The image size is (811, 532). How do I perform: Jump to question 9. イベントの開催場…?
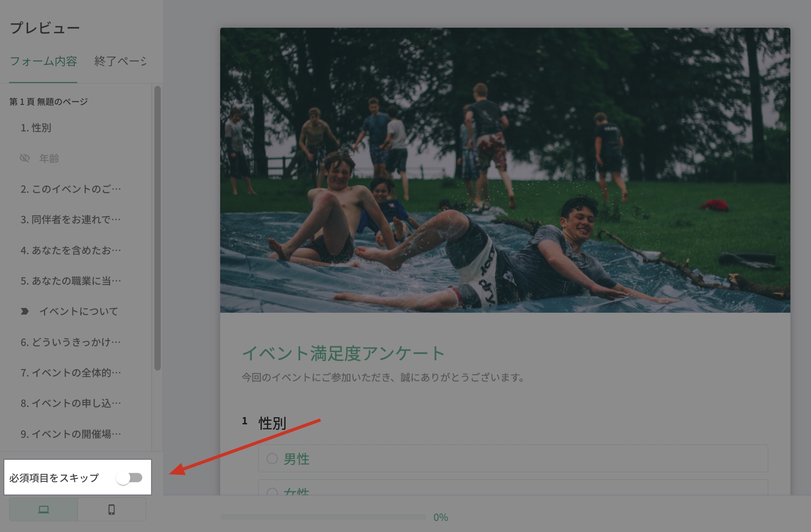click(71, 434)
